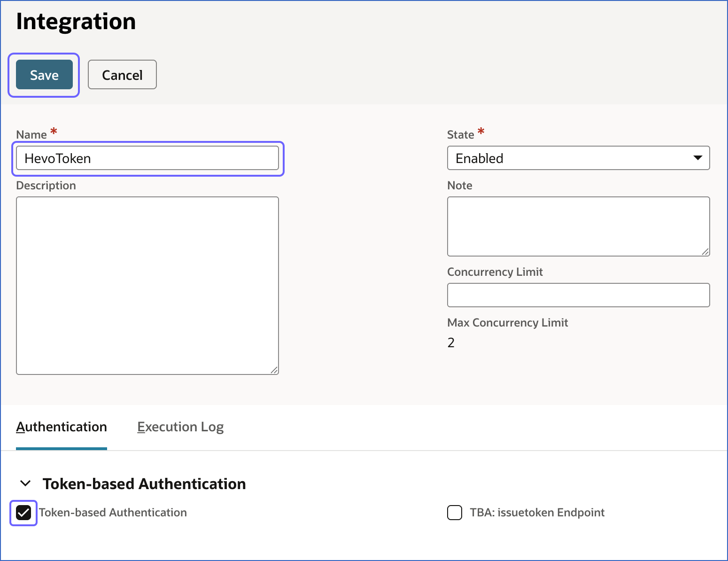The width and height of the screenshot is (728, 561).
Task: Click the Save button
Action: (44, 75)
